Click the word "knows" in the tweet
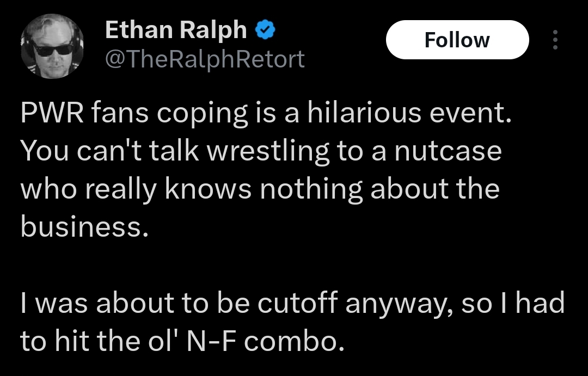Screen dimensions: 588x376 209,188
